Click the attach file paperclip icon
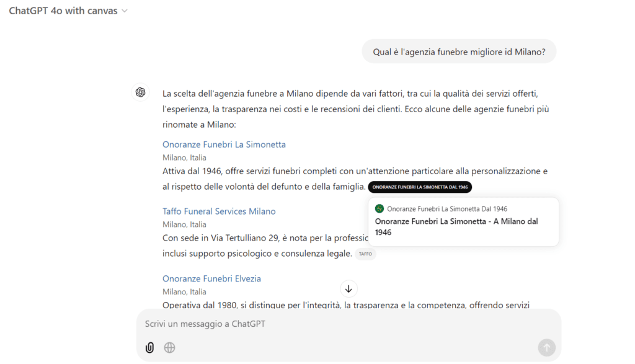 [150, 347]
